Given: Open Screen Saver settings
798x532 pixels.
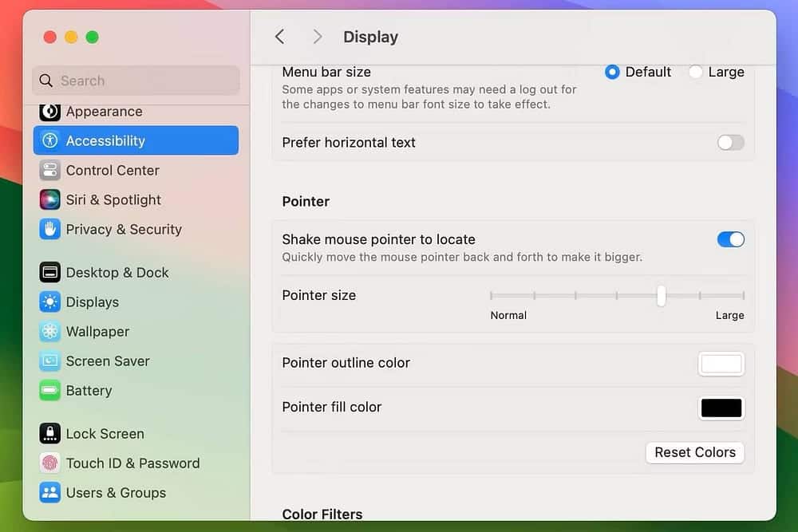Looking at the screenshot, I should click(x=103, y=361).
